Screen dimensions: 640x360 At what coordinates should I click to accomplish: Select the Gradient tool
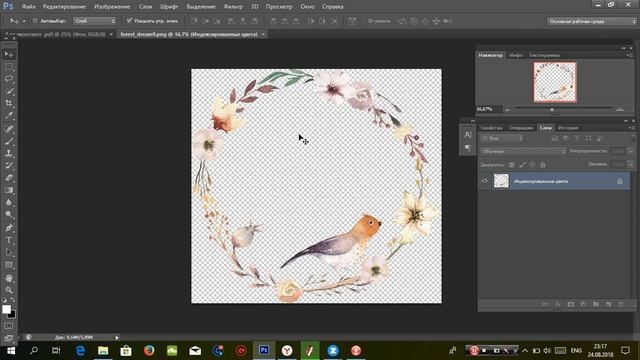point(9,190)
